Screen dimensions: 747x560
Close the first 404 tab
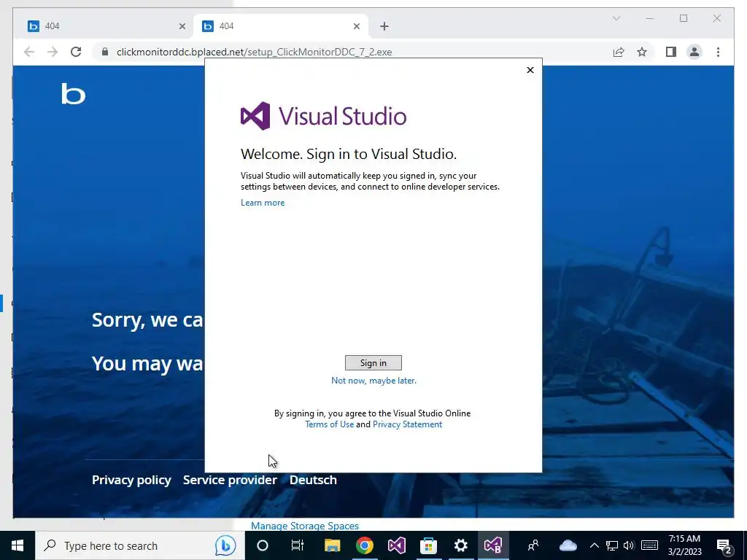click(x=182, y=26)
